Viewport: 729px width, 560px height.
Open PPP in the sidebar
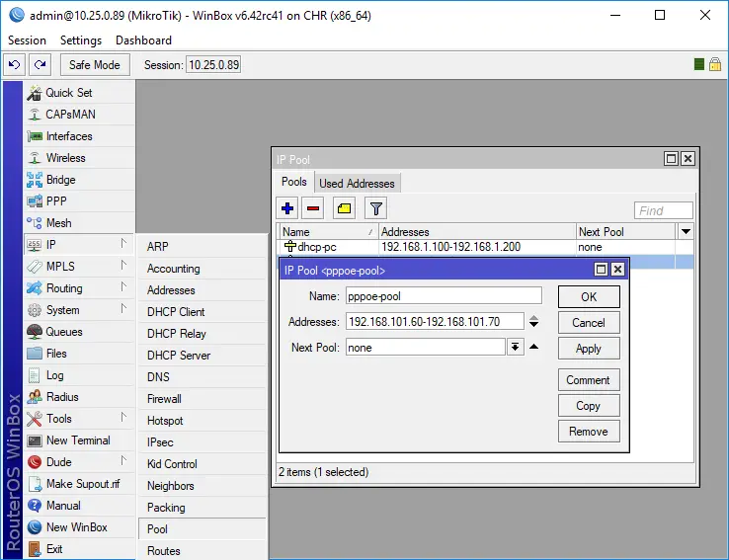(79, 201)
